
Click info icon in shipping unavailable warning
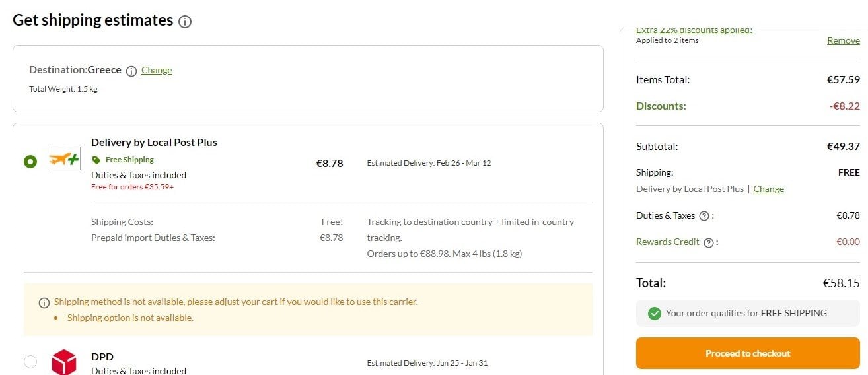(44, 303)
